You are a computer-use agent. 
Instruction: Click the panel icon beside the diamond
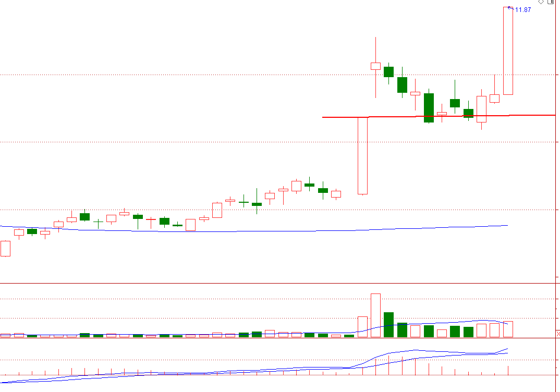point(551,2)
